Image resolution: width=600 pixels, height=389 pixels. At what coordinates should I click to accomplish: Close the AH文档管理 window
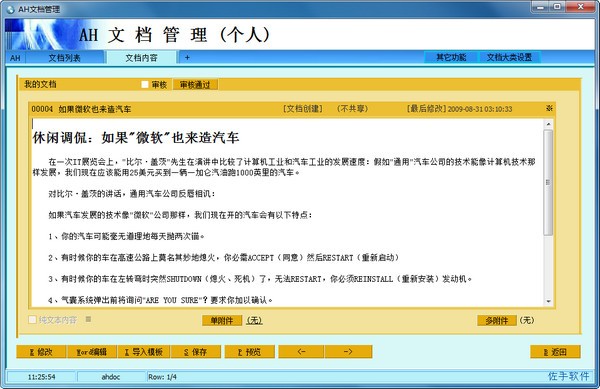[581, 7]
